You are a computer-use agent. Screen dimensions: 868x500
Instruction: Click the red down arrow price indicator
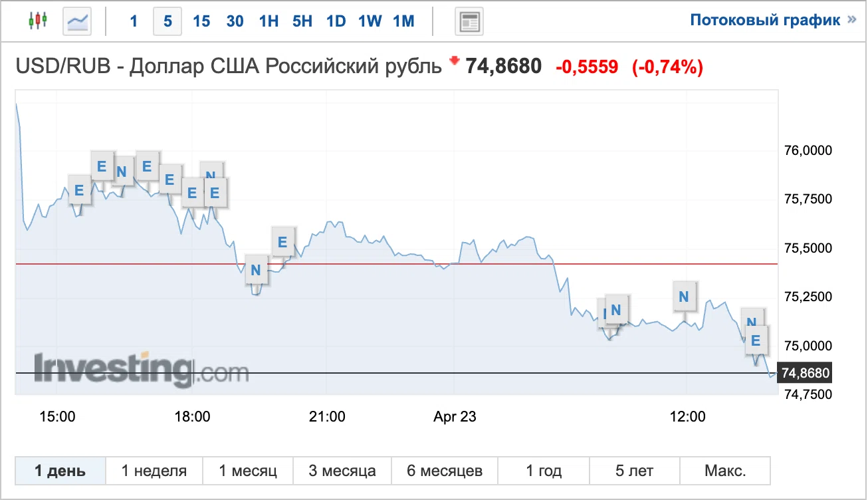click(455, 61)
